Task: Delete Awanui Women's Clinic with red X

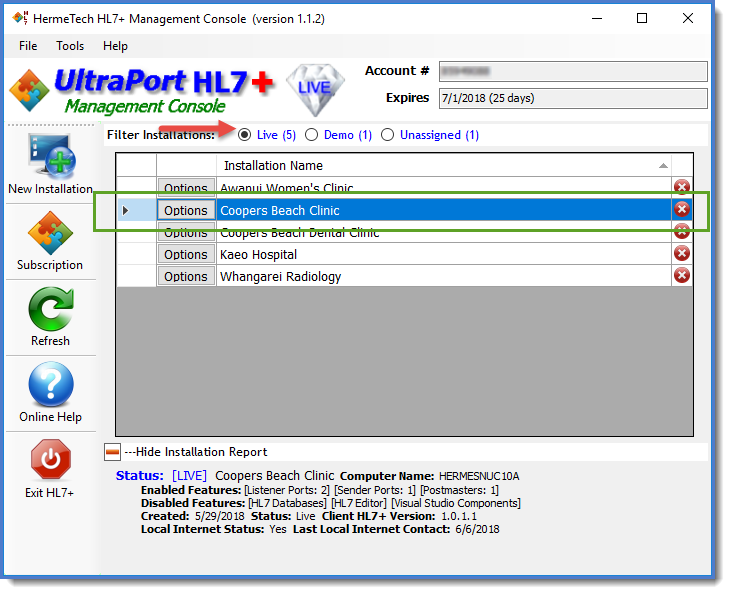Action: pos(682,186)
